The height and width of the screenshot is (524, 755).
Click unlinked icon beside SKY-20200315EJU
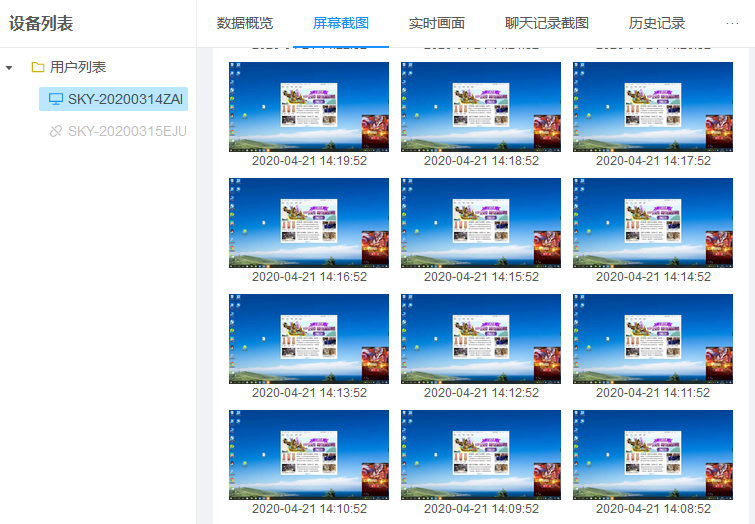56,131
